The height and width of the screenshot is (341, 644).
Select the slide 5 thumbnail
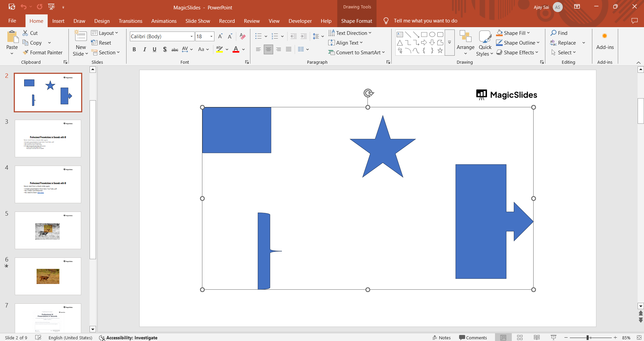pos(48,230)
